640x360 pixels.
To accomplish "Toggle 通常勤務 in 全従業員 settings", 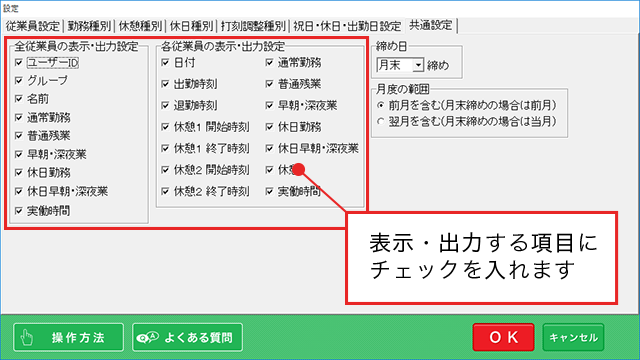I will pos(19,118).
